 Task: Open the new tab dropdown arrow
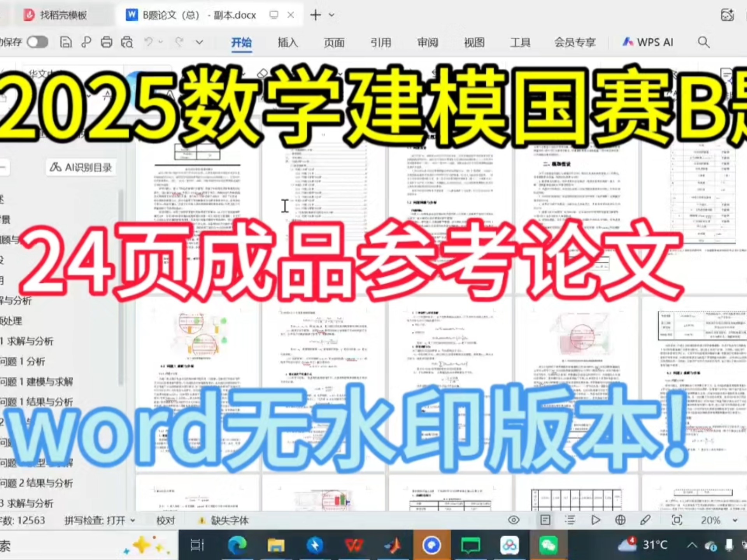coord(331,15)
